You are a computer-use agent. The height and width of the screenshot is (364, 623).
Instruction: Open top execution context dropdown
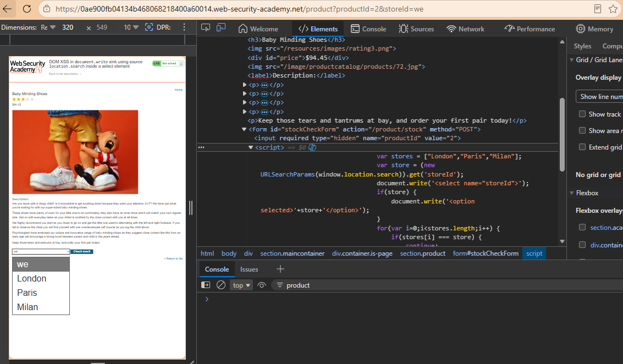(x=241, y=285)
